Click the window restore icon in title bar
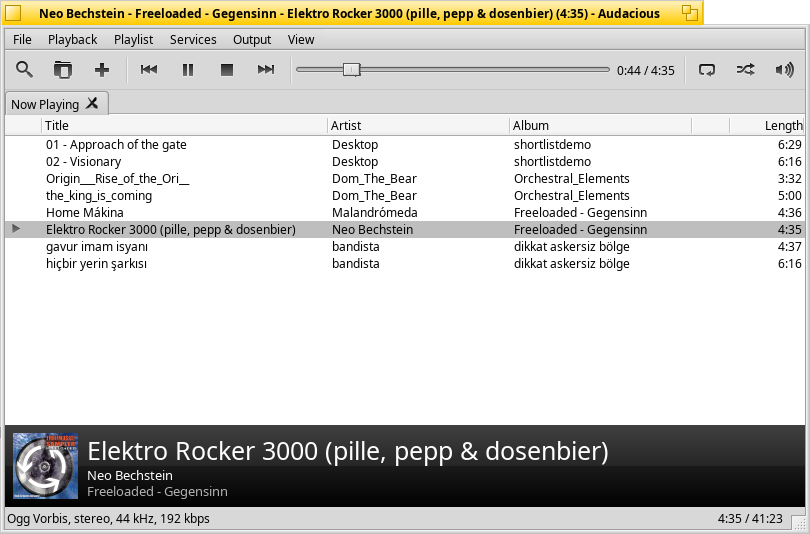 [x=690, y=12]
